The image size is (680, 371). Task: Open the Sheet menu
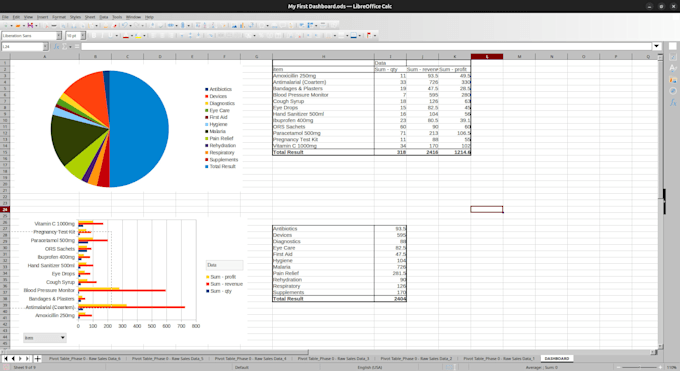[x=90, y=17]
